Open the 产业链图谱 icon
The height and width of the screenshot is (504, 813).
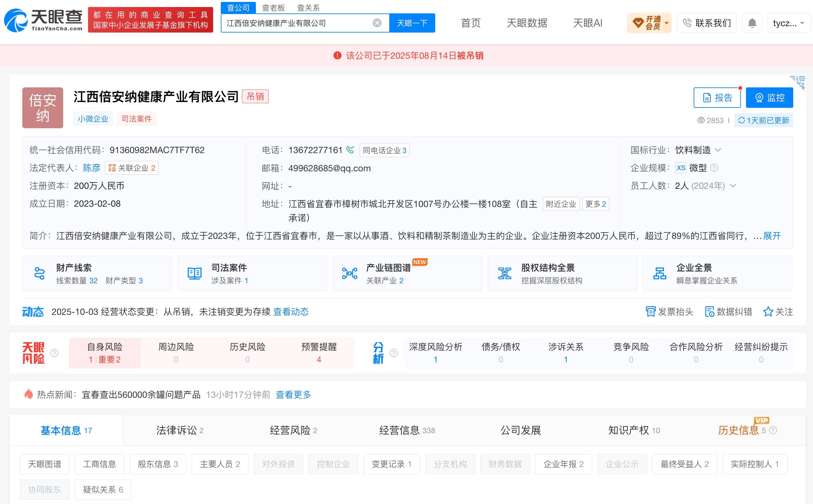349,273
